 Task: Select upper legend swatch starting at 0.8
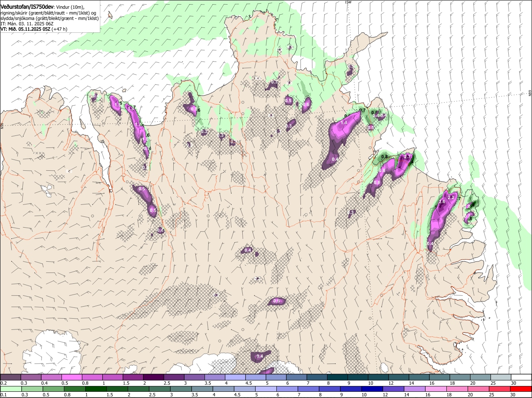point(92,377)
